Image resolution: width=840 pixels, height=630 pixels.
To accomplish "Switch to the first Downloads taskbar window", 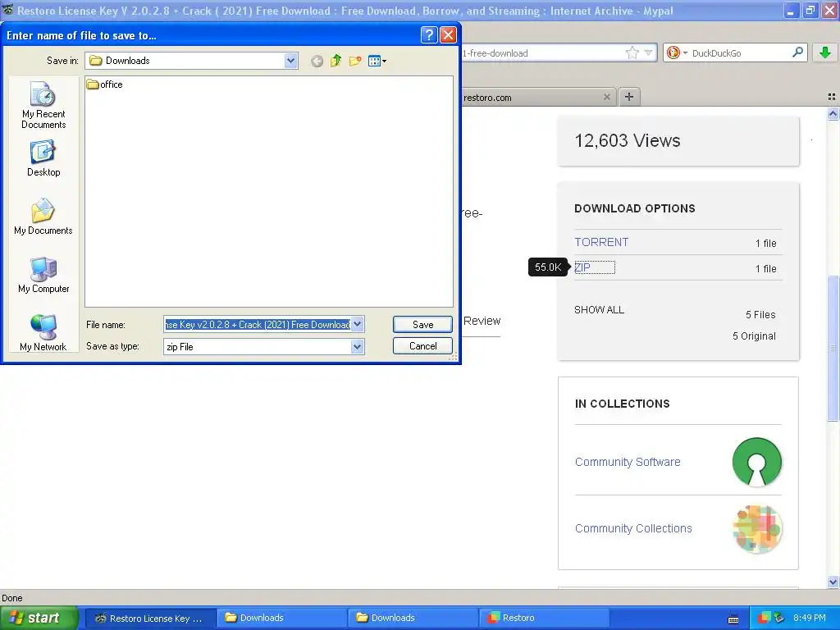I will coord(282,619).
